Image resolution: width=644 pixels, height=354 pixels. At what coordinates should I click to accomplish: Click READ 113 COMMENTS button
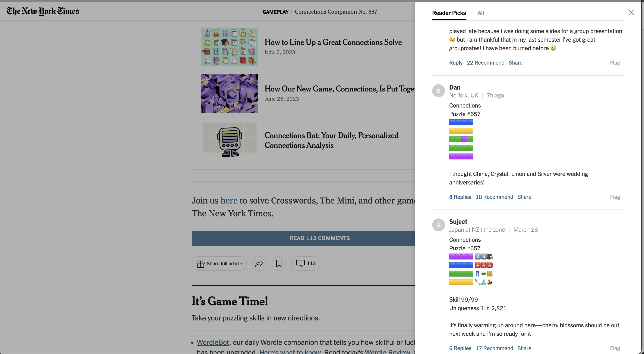(303, 238)
